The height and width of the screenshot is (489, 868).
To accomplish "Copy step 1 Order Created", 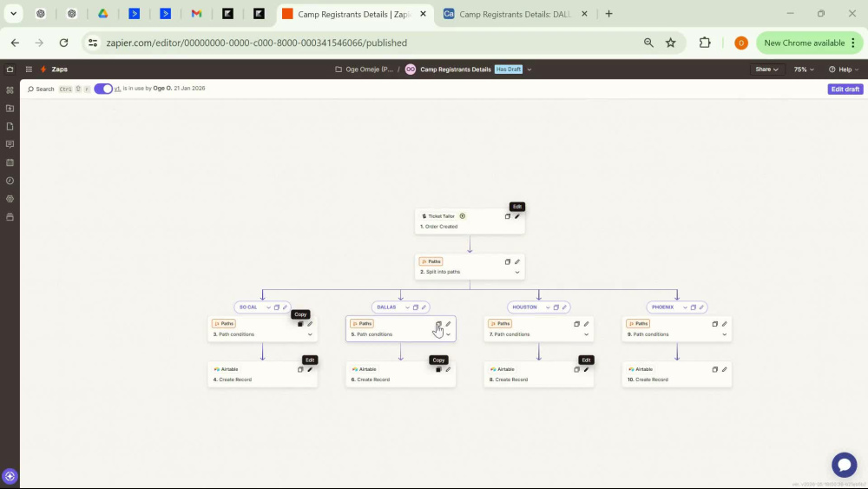I will pyautogui.click(x=508, y=216).
